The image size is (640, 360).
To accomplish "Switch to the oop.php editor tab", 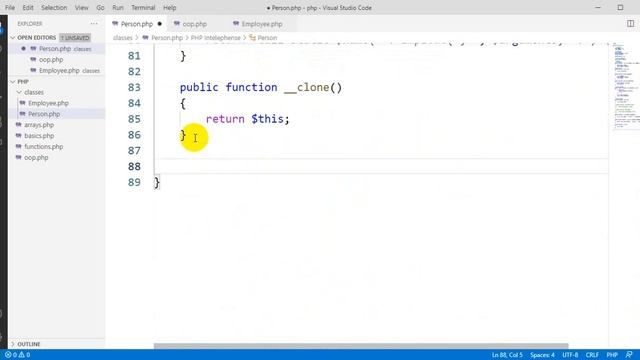I will point(194,24).
